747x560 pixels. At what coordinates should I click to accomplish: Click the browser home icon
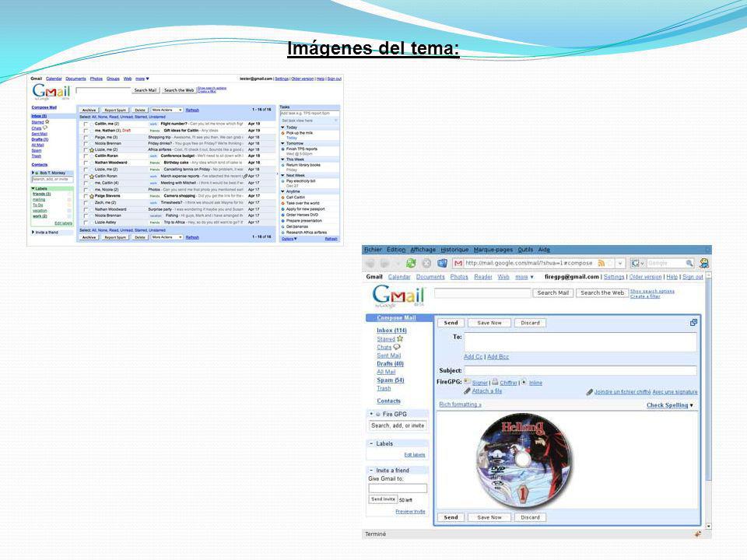click(442, 263)
